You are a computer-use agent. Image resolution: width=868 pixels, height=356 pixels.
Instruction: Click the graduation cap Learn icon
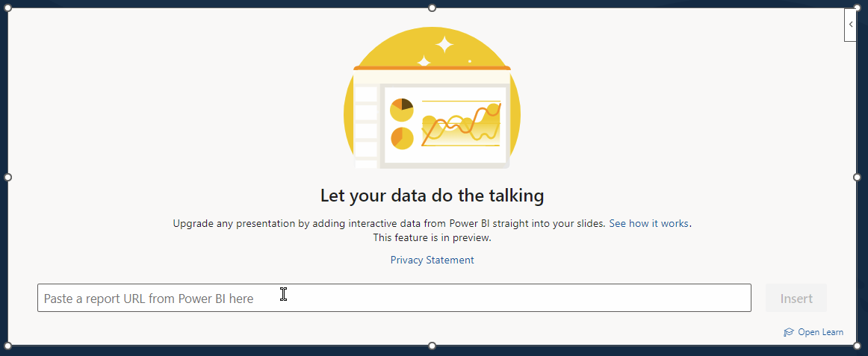pyautogui.click(x=789, y=332)
